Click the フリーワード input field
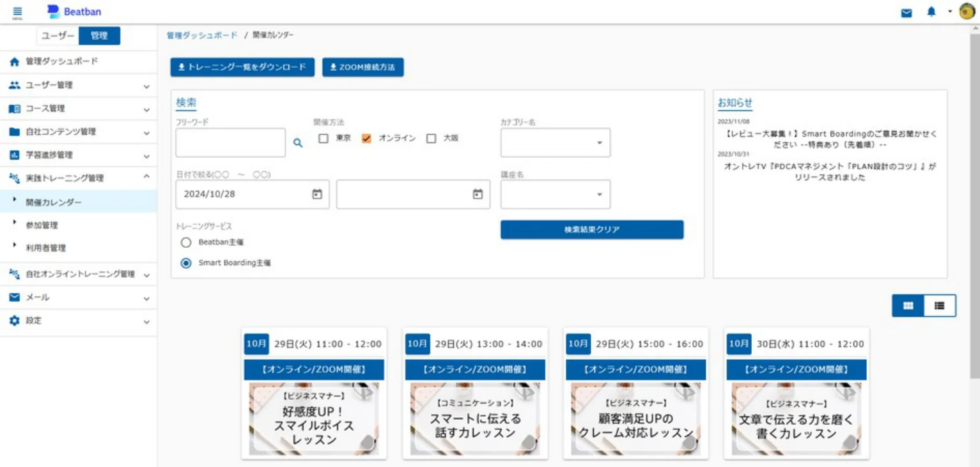 231,142
